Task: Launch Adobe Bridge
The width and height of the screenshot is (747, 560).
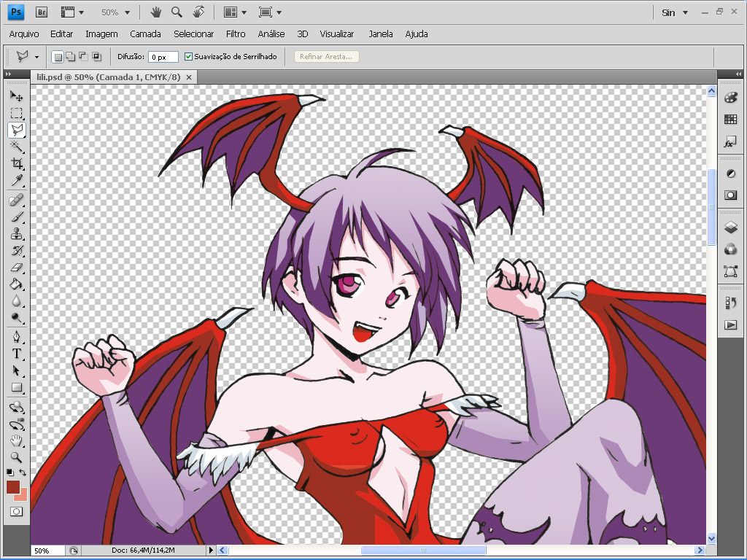Action: coord(42,12)
